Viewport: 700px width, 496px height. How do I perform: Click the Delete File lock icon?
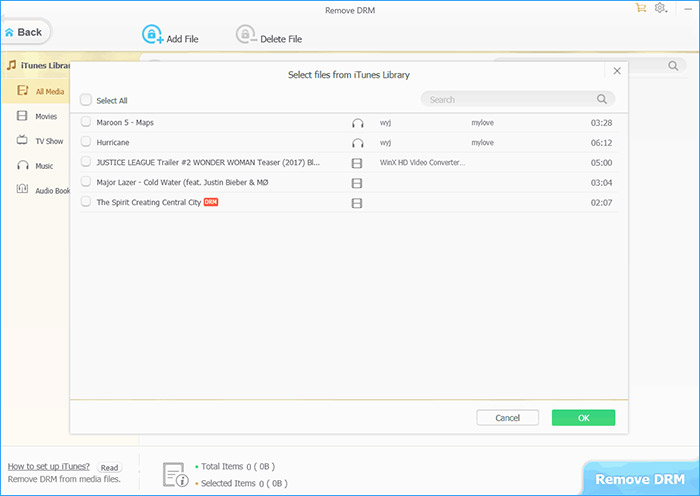pyautogui.click(x=246, y=34)
